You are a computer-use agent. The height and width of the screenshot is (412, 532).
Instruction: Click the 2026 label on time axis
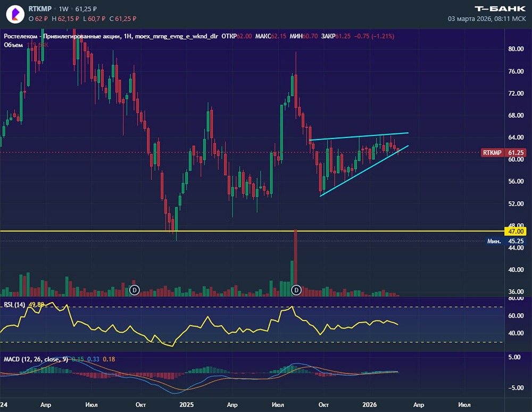click(x=370, y=405)
